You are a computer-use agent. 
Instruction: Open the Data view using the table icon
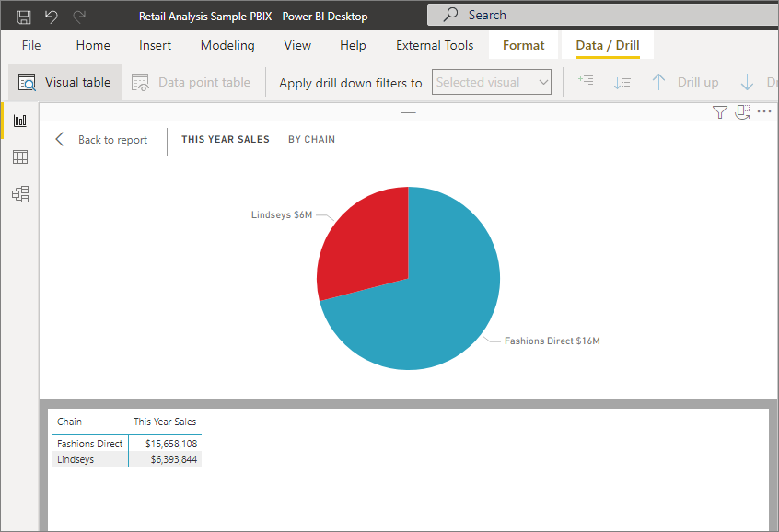click(x=20, y=156)
